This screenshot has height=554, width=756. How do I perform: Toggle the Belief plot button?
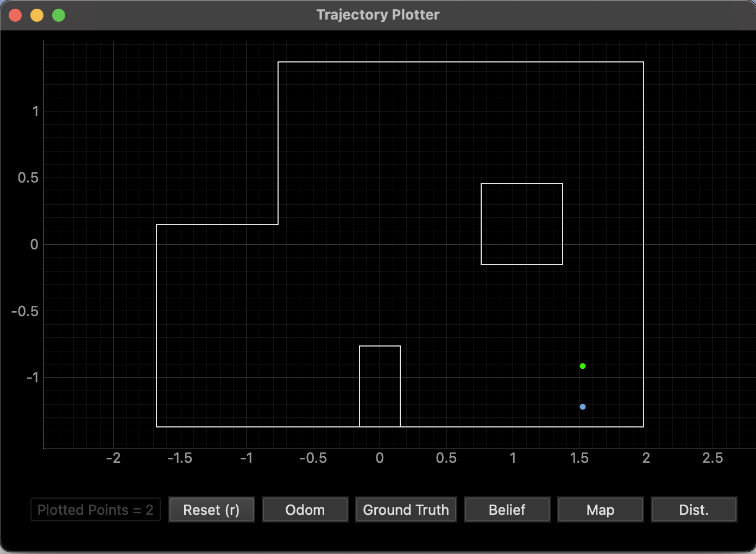click(x=507, y=510)
